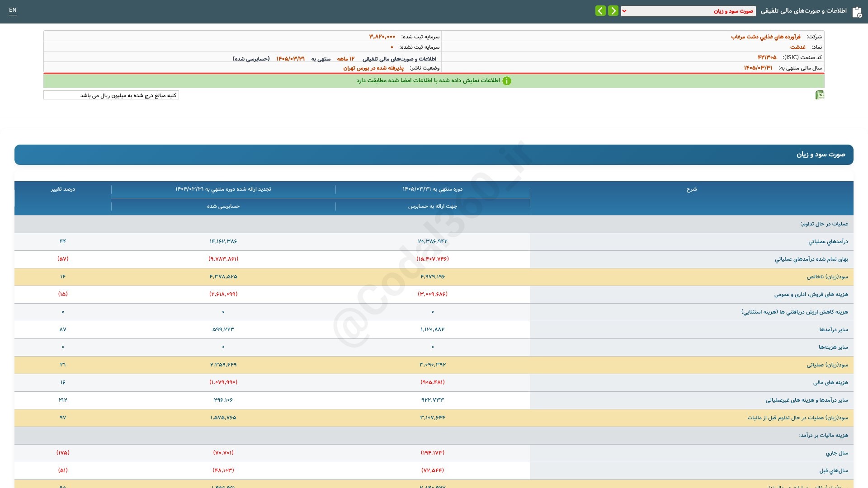Click company name فرآورده هاي غذايي دشت مرغاب
This screenshot has height=488, width=868.
coord(765,37)
